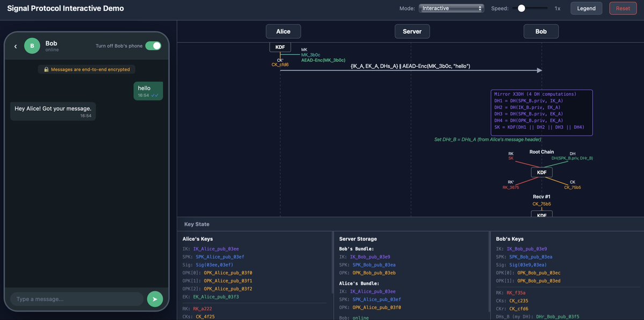The width and height of the screenshot is (644, 320).
Task: Click the Set DHr_B = DHs_A note
Action: [x=488, y=139]
